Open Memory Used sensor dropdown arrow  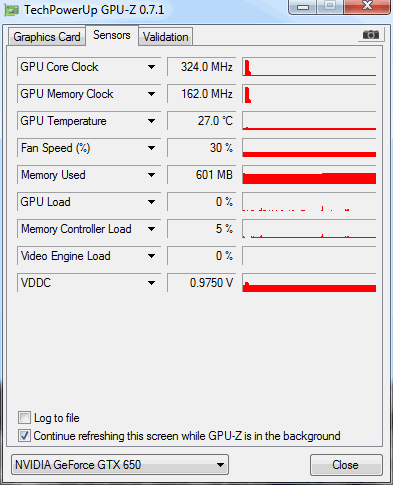pyautogui.click(x=151, y=175)
